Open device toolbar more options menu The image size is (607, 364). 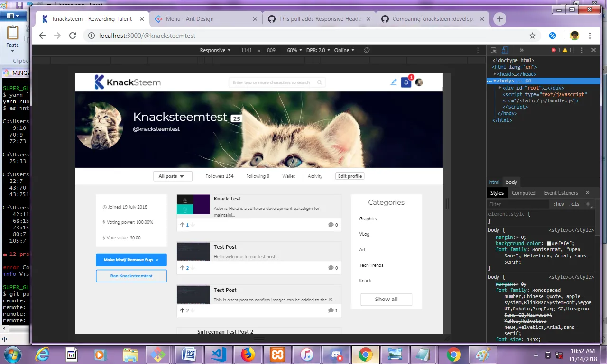(478, 50)
